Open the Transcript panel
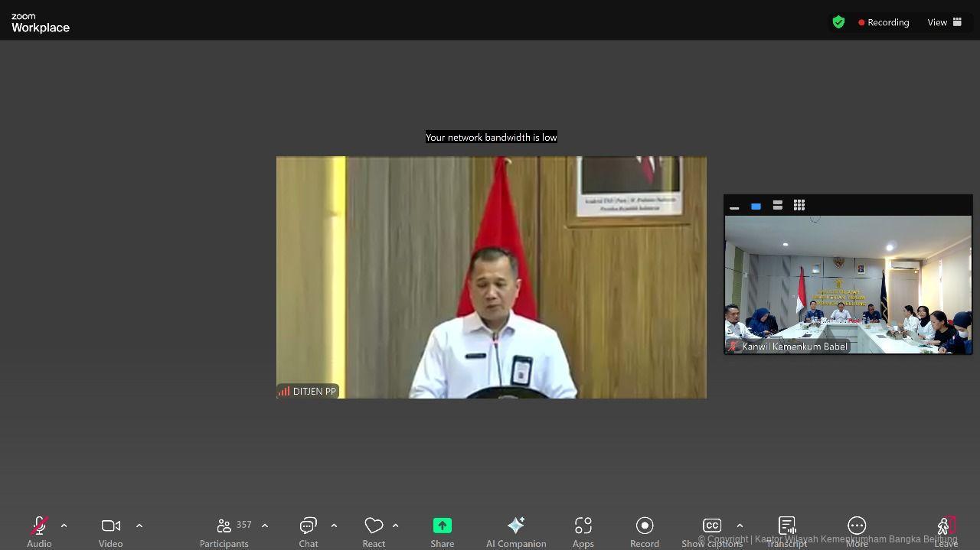This screenshot has width=980, height=550. (787, 526)
